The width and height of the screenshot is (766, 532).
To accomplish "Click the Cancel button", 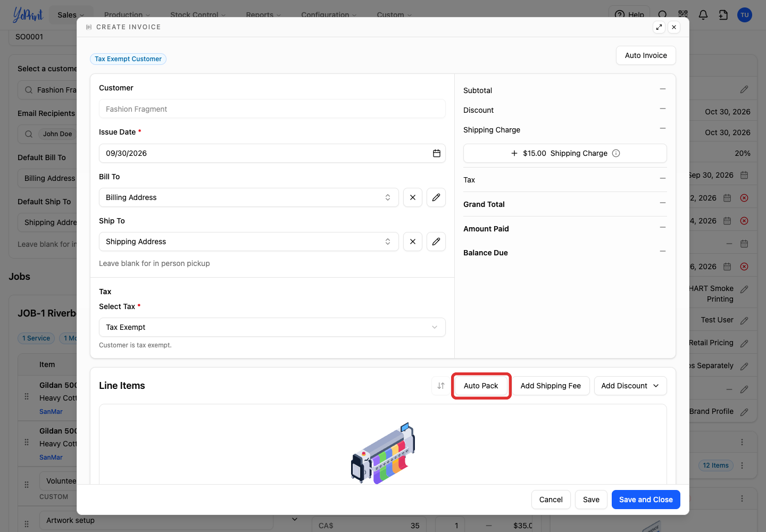I will pos(551,500).
